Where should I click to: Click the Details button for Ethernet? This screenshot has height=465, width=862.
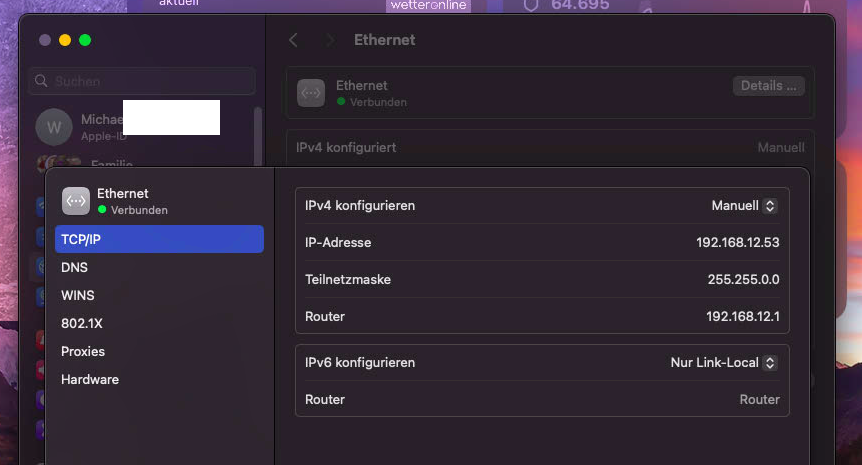(x=768, y=86)
